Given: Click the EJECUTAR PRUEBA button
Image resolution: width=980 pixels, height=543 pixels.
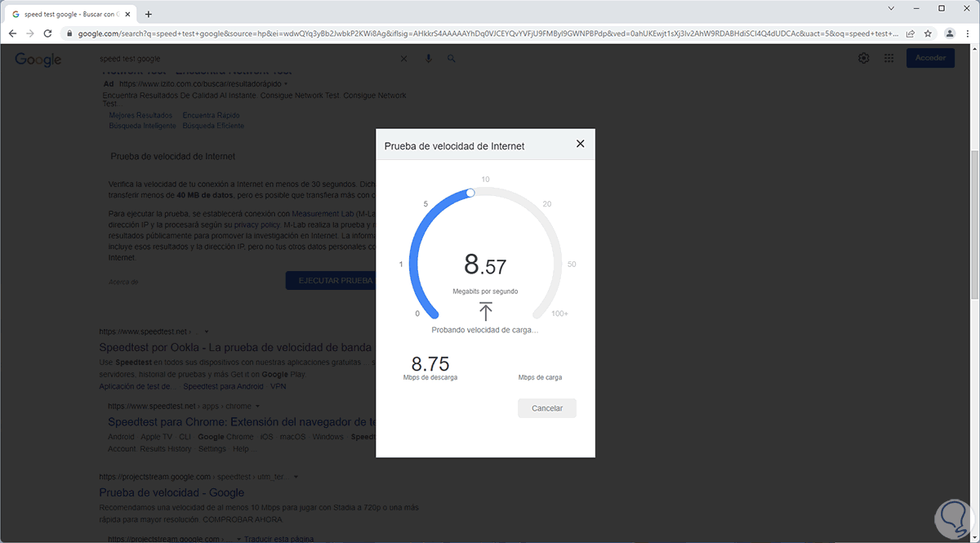Looking at the screenshot, I should click(331, 281).
